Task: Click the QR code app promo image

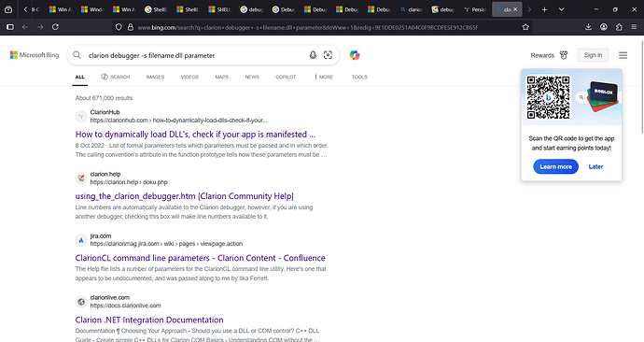Action: [x=548, y=97]
